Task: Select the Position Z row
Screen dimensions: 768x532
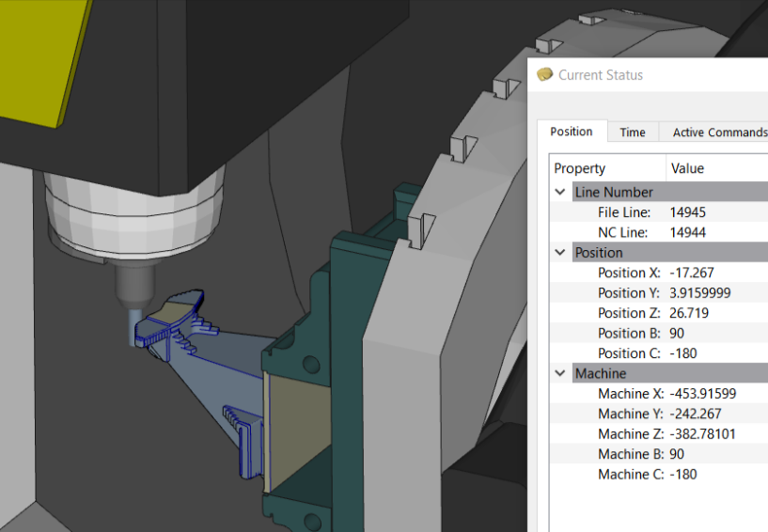Action: click(x=629, y=313)
